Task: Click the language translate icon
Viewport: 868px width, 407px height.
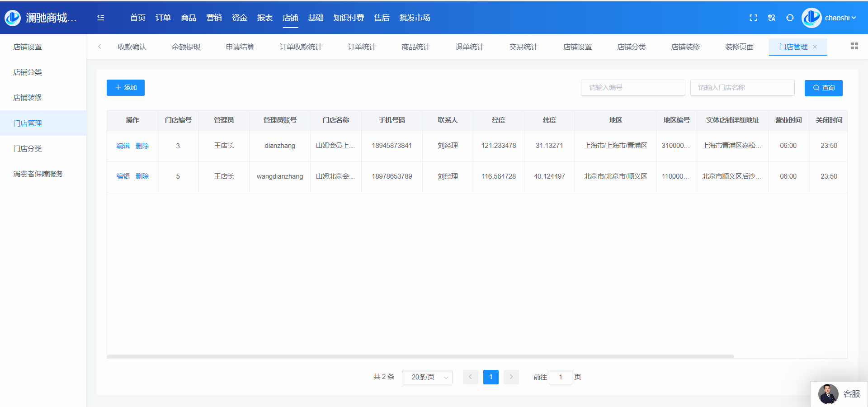Action: click(772, 18)
